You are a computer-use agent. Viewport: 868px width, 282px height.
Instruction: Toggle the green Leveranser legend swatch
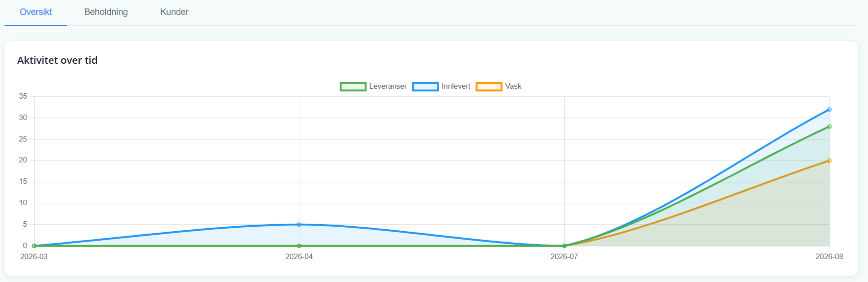coord(353,87)
